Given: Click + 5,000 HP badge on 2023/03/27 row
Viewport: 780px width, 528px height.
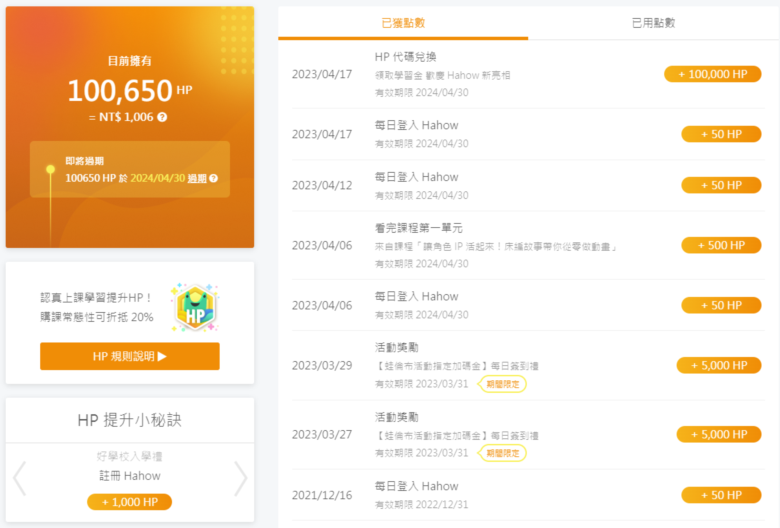Looking at the screenshot, I should click(719, 434).
